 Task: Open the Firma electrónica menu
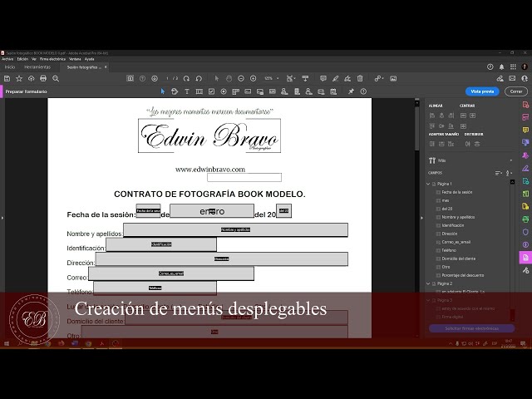point(52,59)
